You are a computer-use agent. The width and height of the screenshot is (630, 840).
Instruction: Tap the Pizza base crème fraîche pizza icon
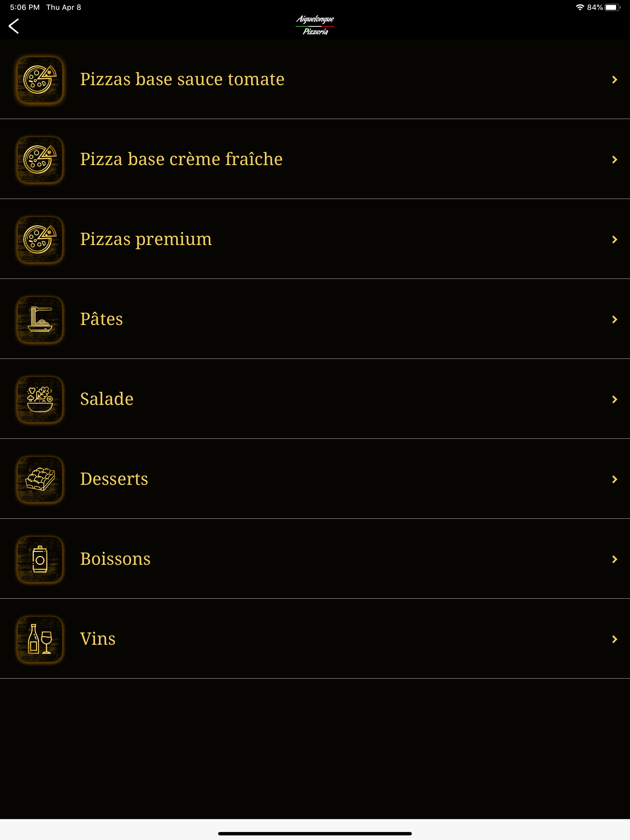tap(40, 160)
